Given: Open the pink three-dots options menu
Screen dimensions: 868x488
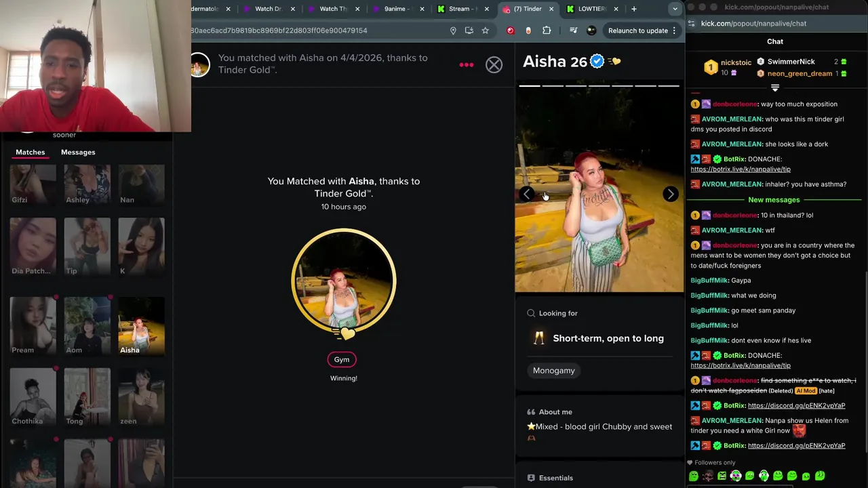Looking at the screenshot, I should 467,65.
